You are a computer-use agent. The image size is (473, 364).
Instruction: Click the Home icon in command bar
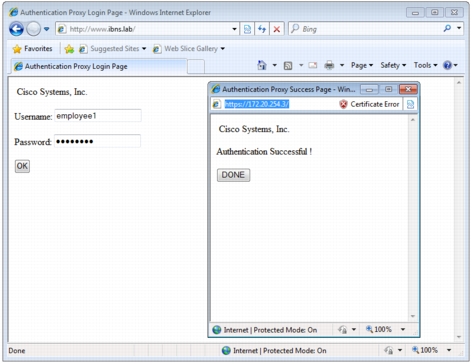262,65
